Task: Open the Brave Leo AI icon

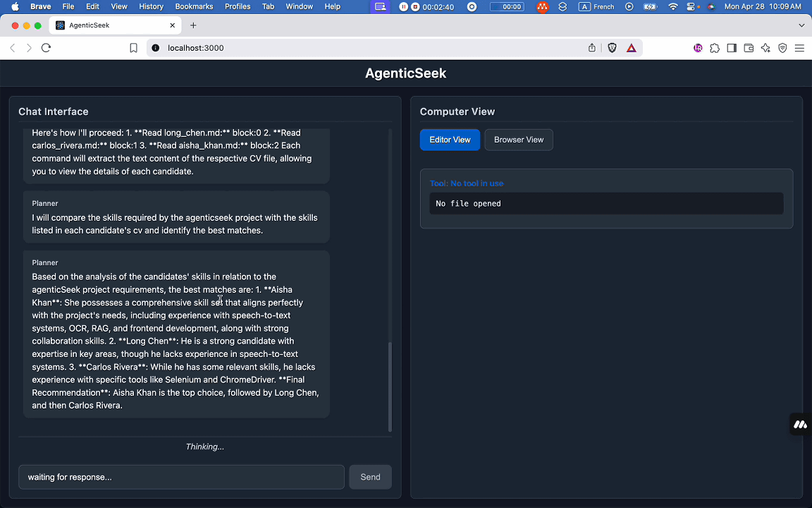Action: 765,48
